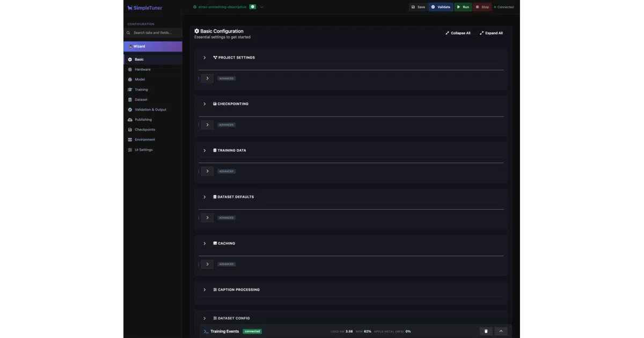Open the Publishing tab
The height and width of the screenshot is (338, 644).
tap(153, 120)
